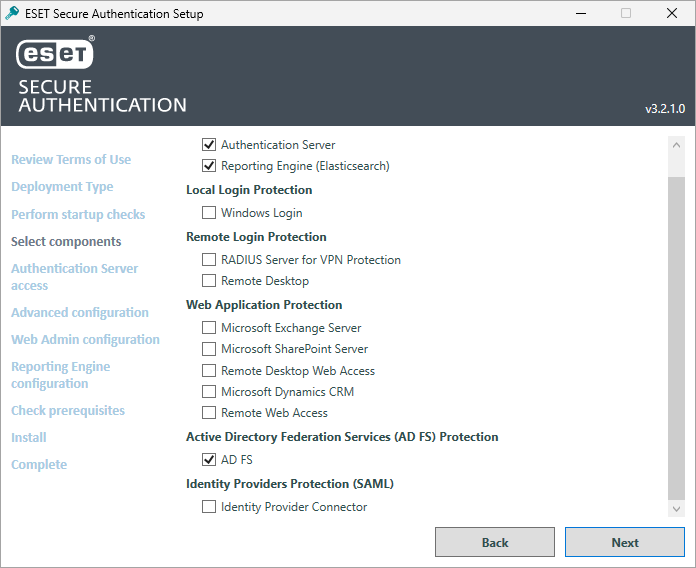This screenshot has width=696, height=568.
Task: Uncheck Reporting Engine (Elasticsearch) checkbox
Action: 209,166
